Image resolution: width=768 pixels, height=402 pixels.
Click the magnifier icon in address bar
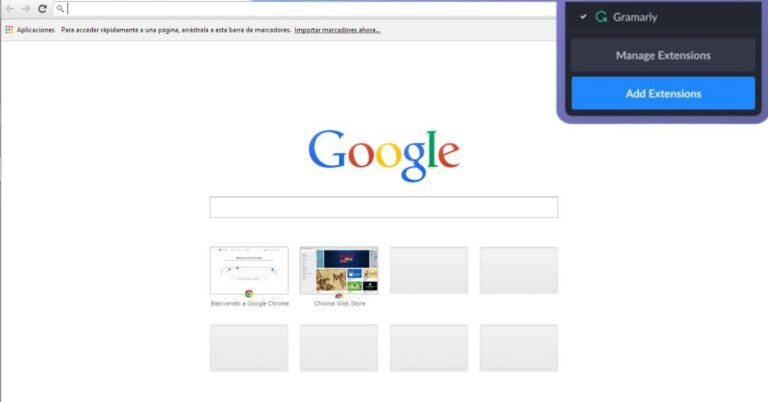coord(60,9)
